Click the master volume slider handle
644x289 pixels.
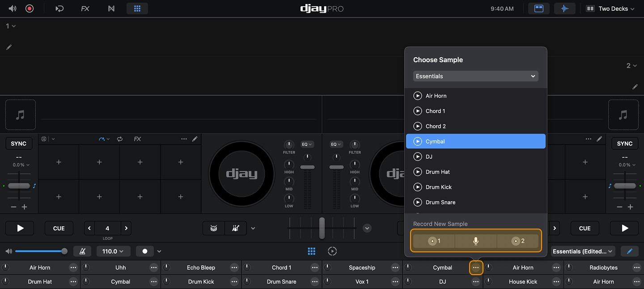point(64,251)
